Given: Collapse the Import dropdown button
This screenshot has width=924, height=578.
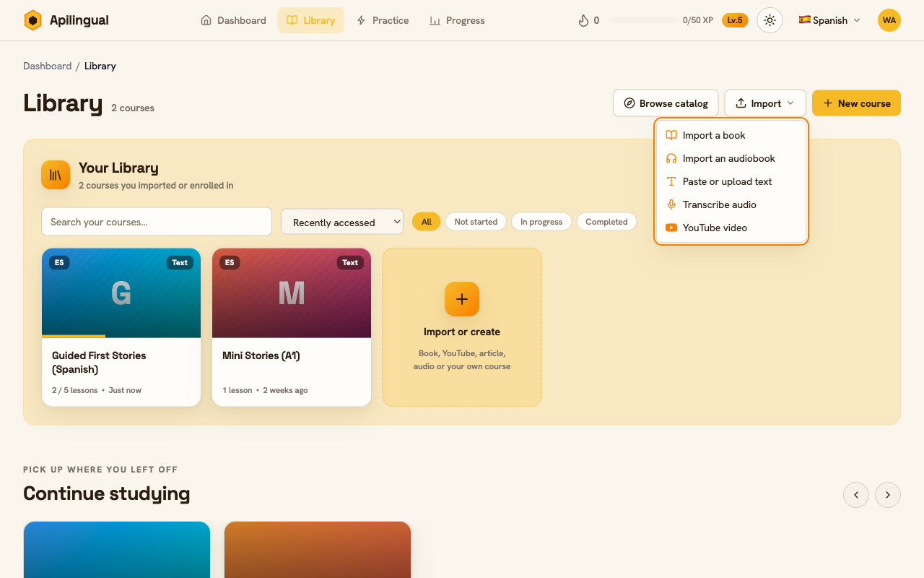Looking at the screenshot, I should point(765,103).
